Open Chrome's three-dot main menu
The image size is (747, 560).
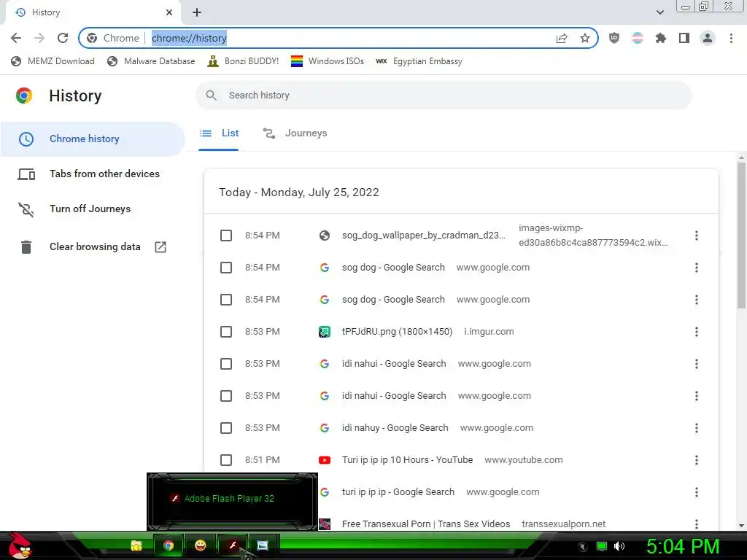pos(731,38)
